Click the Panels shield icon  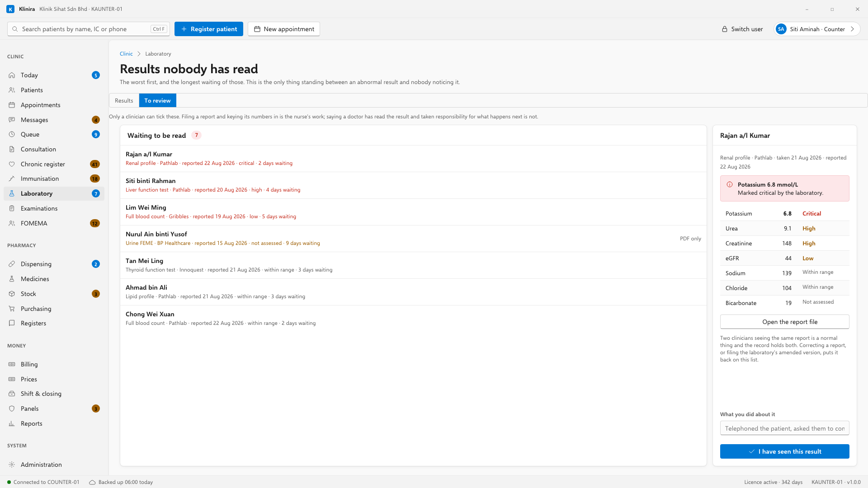point(12,408)
